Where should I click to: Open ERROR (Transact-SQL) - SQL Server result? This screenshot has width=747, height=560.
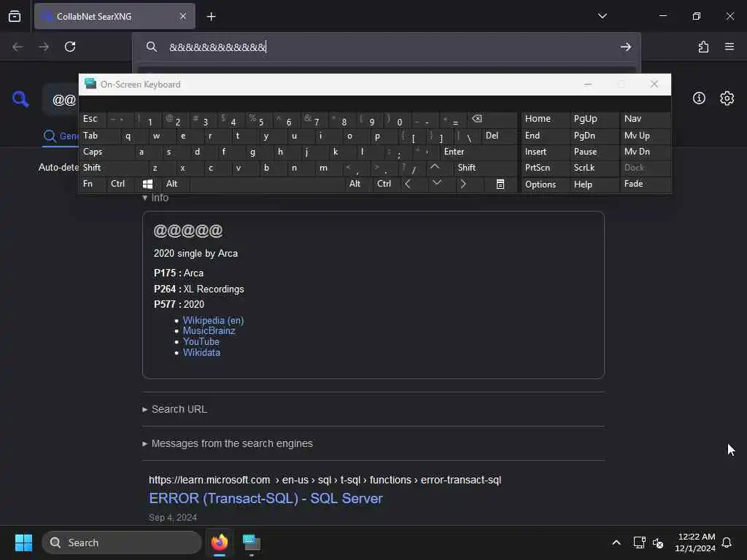tap(266, 498)
